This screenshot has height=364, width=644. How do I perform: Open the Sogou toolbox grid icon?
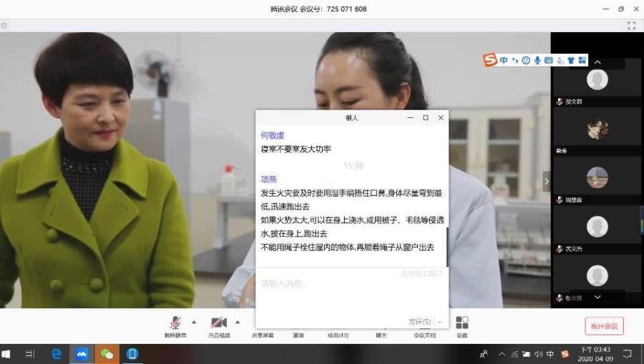point(582,60)
